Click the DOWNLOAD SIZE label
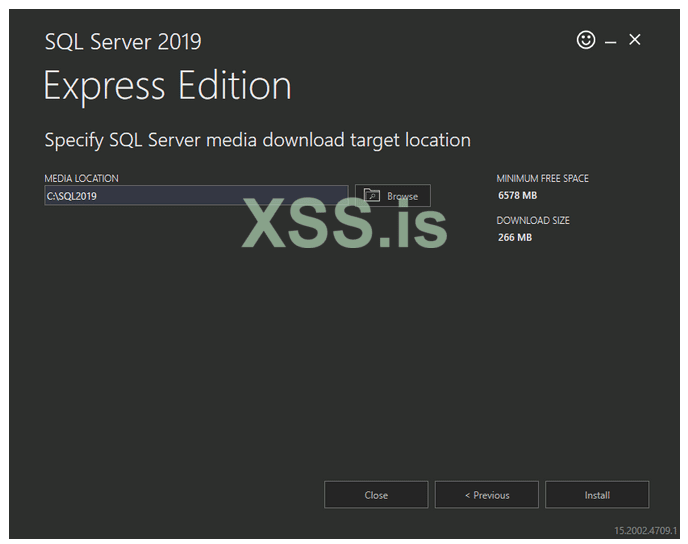 pos(533,220)
